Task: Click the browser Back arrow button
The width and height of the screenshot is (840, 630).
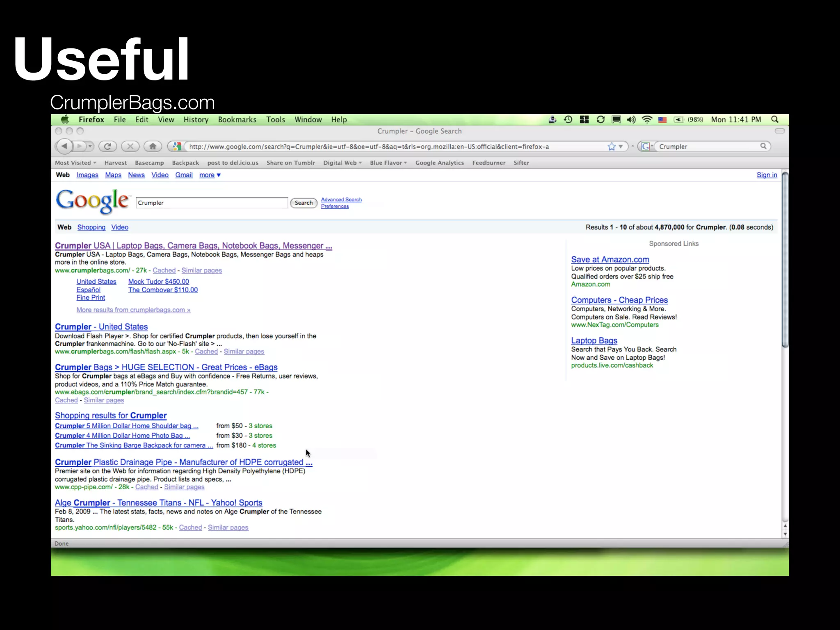Action: [64, 146]
